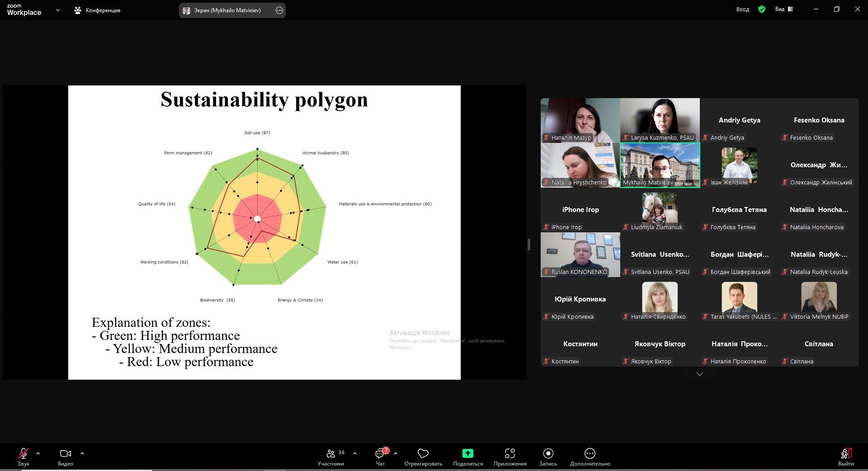
Task: Click the Вход sign-in button
Action: [x=743, y=9]
